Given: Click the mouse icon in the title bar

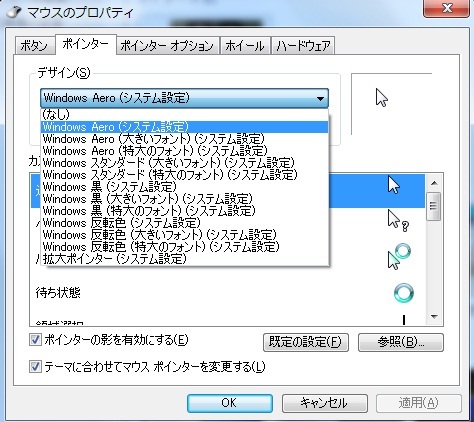Looking at the screenshot, I should coord(13,12).
